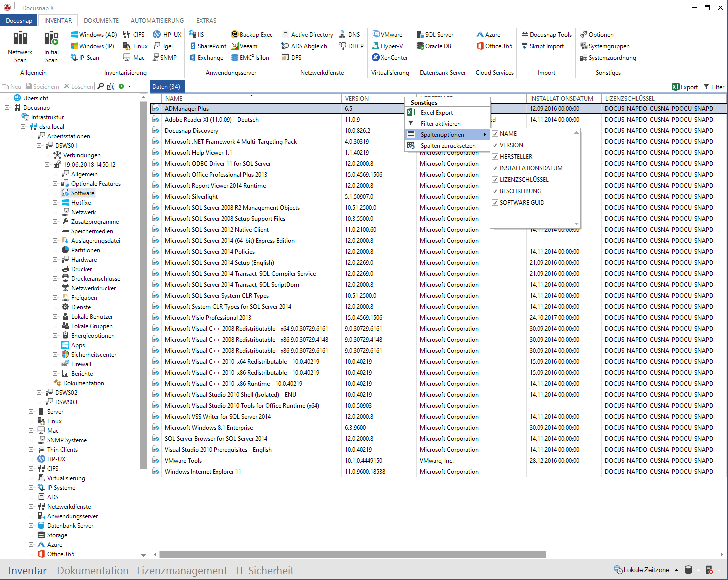Open Docusnap Tools import

point(547,35)
